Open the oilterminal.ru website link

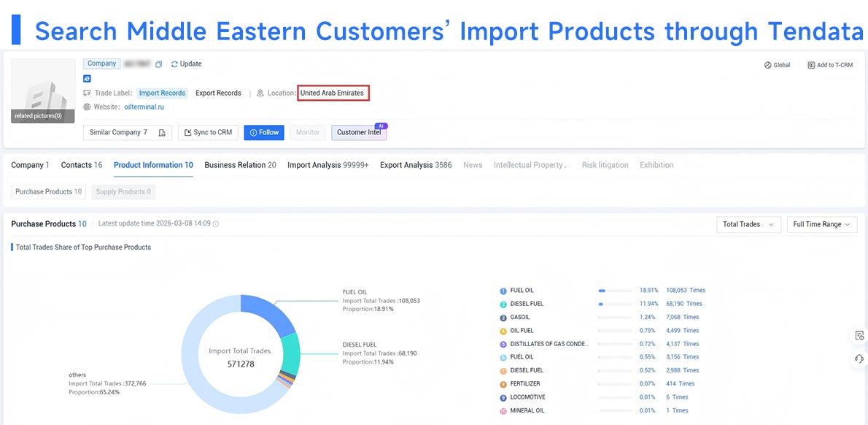[144, 107]
